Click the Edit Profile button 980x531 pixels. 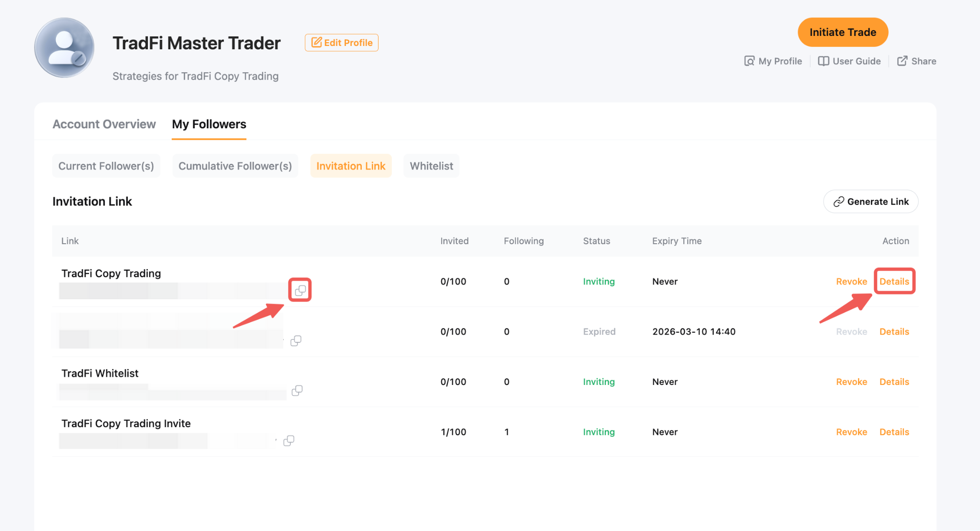(x=342, y=43)
